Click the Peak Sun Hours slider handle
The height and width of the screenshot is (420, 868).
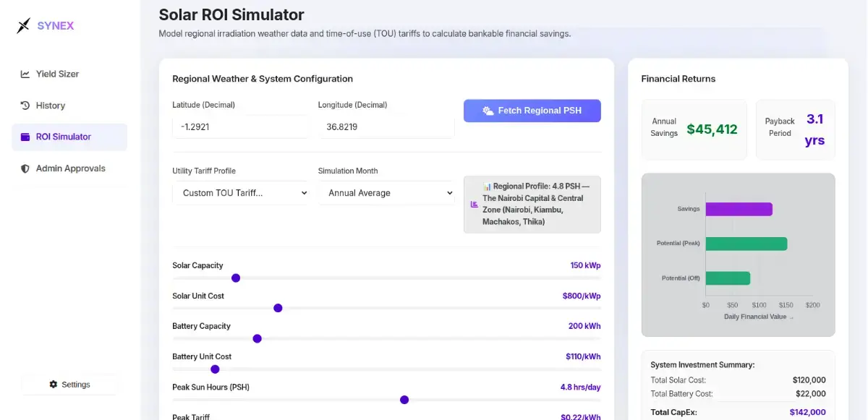404,400
